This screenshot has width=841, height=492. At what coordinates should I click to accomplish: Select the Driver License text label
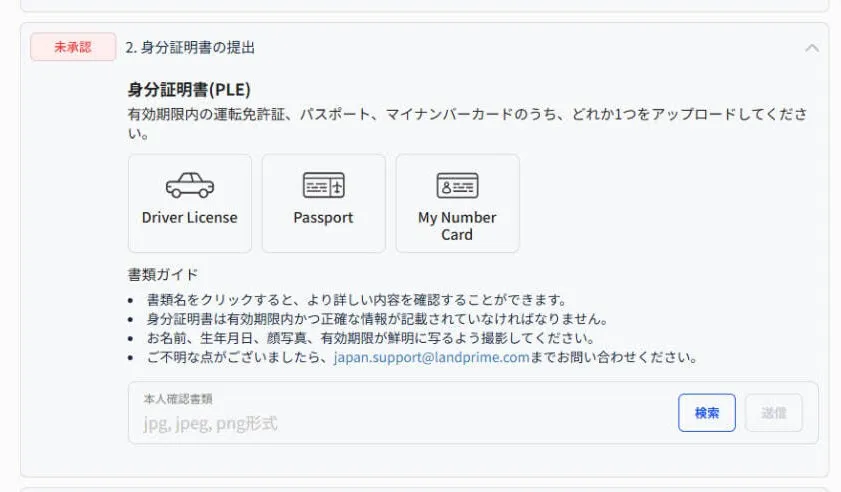coord(189,217)
